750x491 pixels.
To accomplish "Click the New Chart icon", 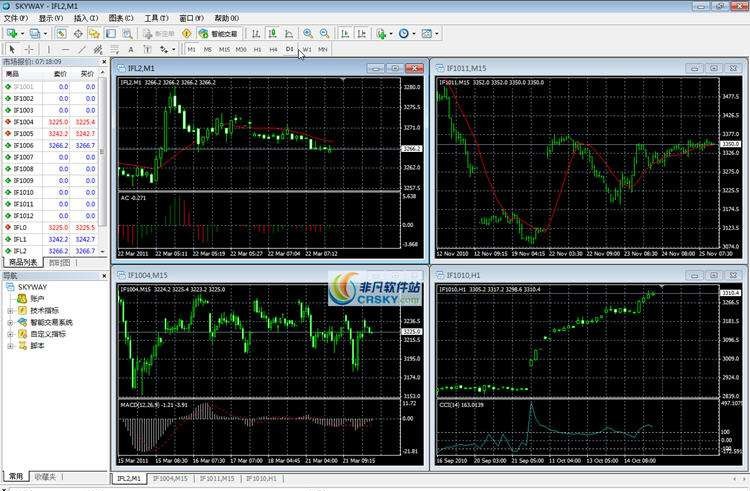I will point(11,33).
